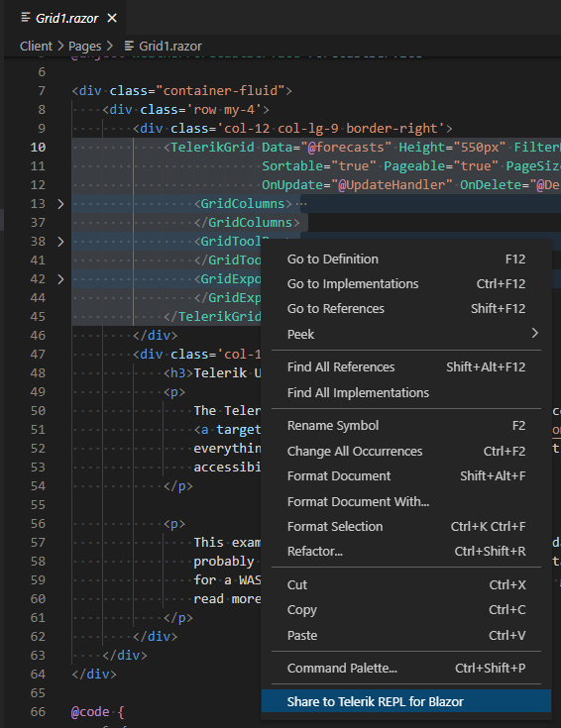
Task: Click the closing </GridColumns> tag
Action: click(x=247, y=223)
